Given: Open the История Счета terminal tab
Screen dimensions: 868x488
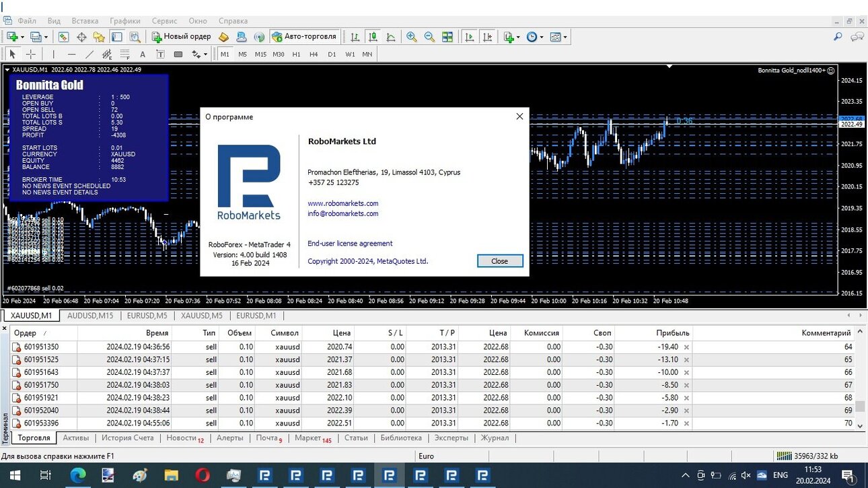Looking at the screenshot, I should pos(128,438).
